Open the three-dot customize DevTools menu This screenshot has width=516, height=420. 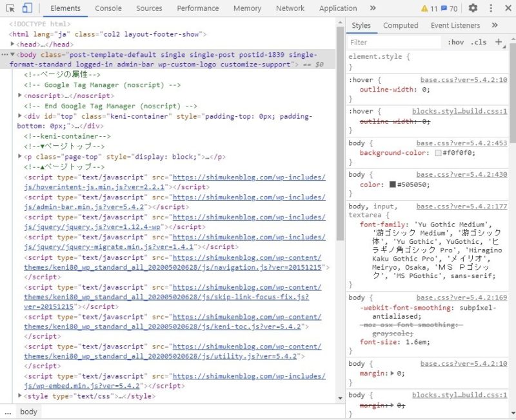[x=491, y=8]
